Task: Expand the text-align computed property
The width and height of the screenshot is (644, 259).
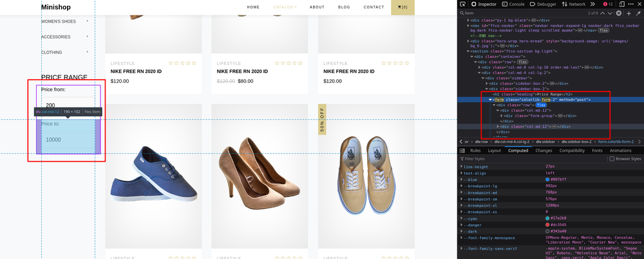Action: tap(461, 173)
